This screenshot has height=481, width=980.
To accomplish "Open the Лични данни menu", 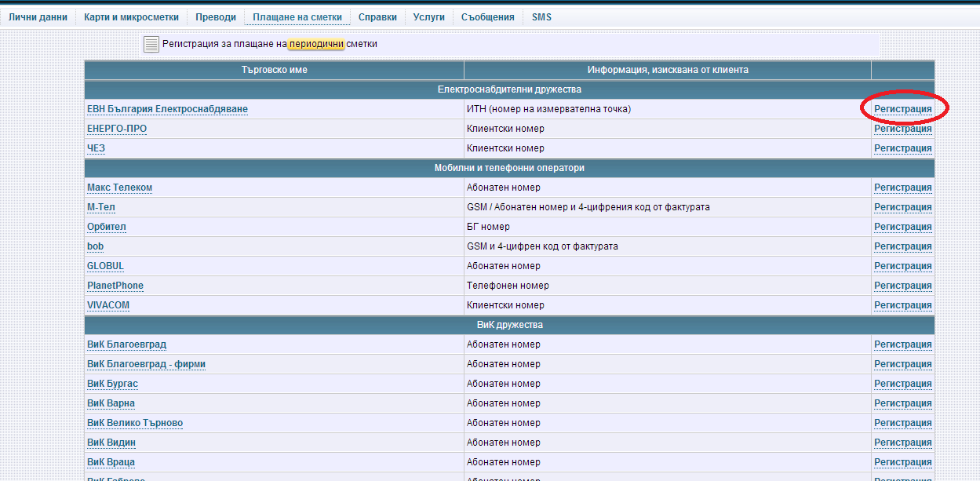I will coord(38,16).
